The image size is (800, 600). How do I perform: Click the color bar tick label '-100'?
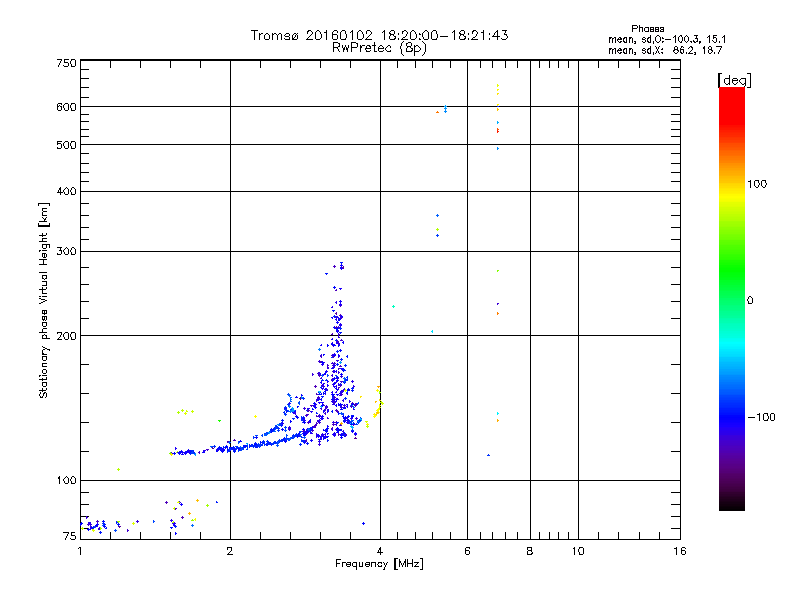point(761,417)
